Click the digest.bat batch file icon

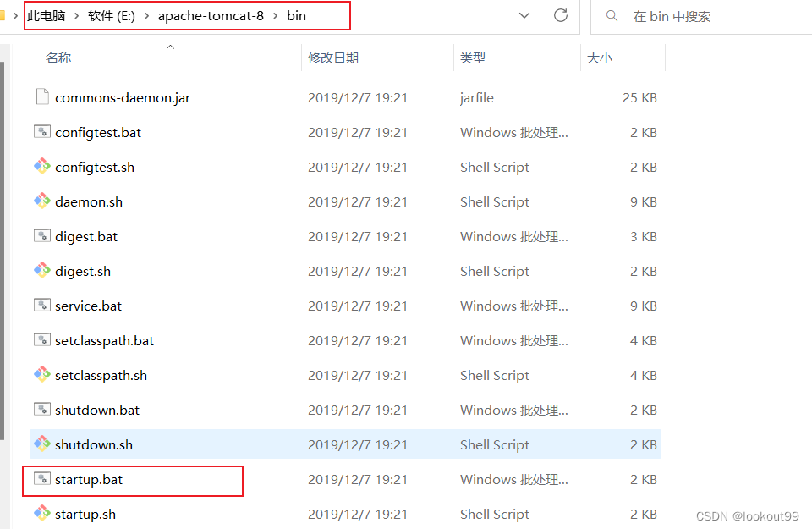tap(42, 236)
